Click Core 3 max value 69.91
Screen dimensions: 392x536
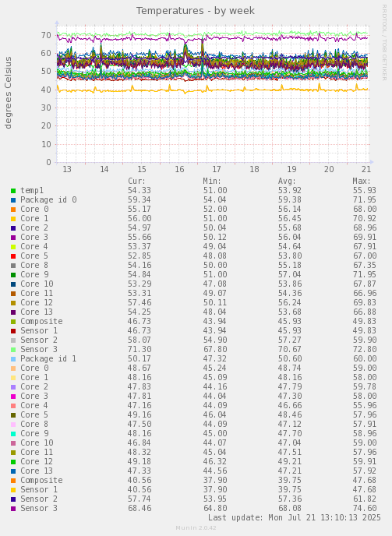tap(365, 238)
